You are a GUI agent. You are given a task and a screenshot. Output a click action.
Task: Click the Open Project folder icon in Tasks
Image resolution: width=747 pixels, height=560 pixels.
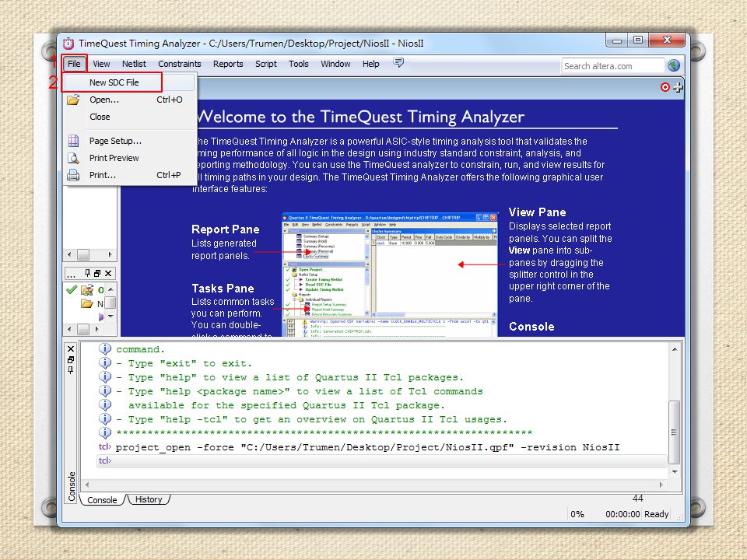tap(87, 289)
